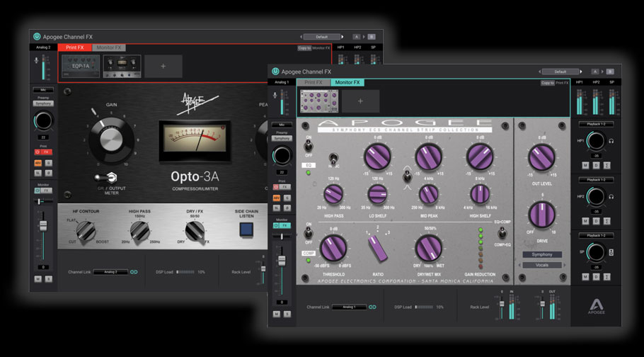Image resolution: width=644 pixels, height=357 pixels.
Task: Flip the GR/Output Meter switch on Opto-3A
Action: pyautogui.click(x=105, y=178)
